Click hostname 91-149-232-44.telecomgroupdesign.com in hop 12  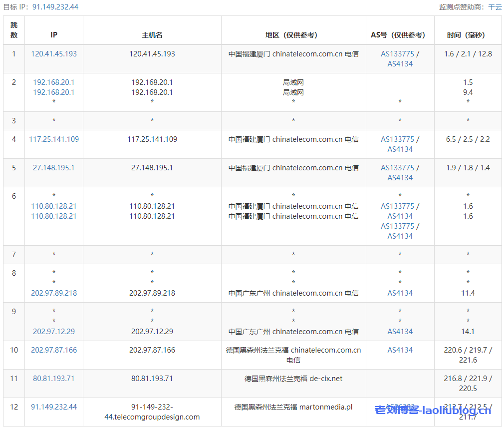coord(152,412)
